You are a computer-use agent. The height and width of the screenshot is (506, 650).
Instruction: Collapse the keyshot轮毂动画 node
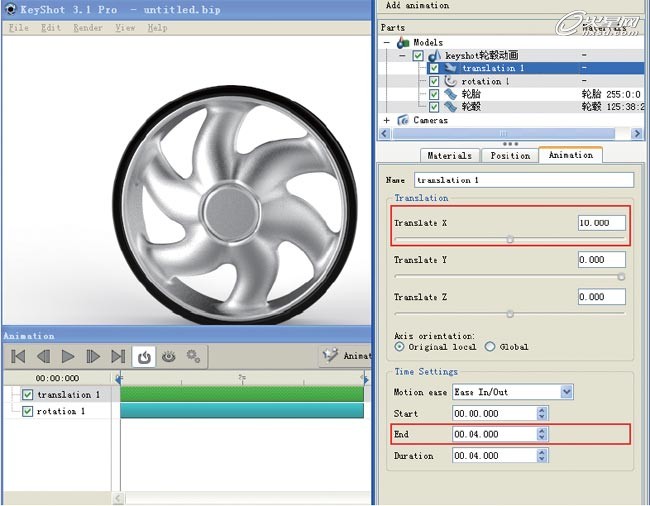(x=403, y=56)
